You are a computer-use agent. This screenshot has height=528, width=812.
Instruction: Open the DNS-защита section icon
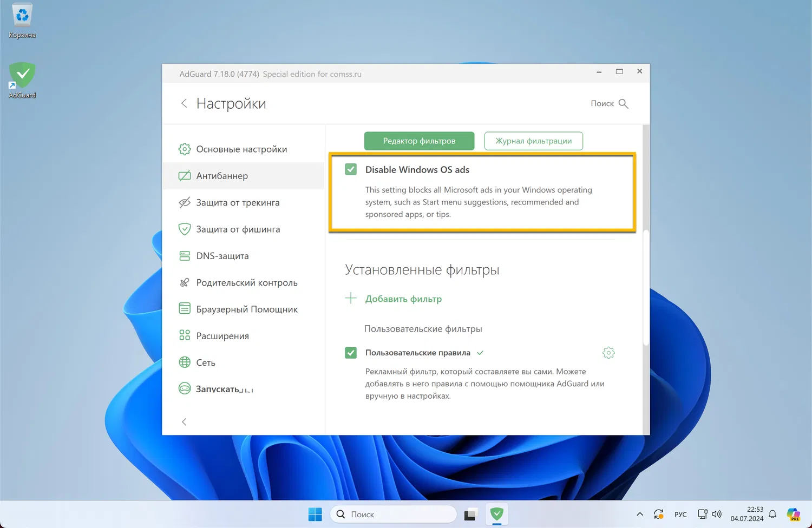(x=185, y=256)
